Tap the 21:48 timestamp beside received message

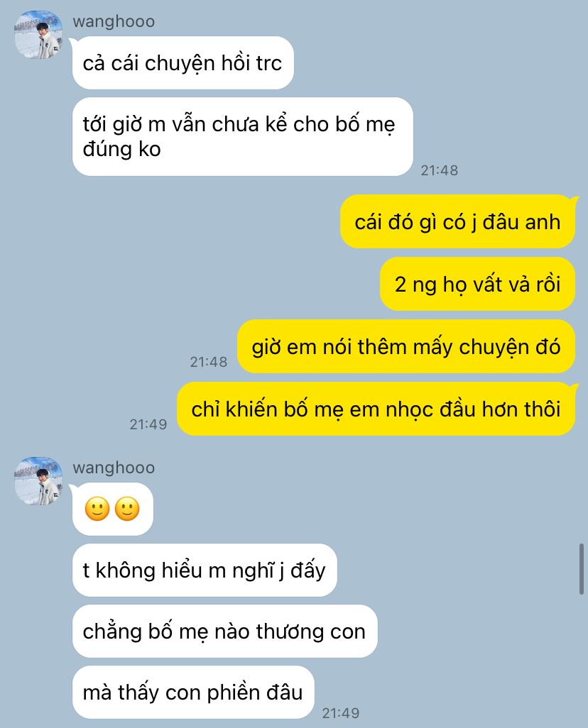coord(440,170)
